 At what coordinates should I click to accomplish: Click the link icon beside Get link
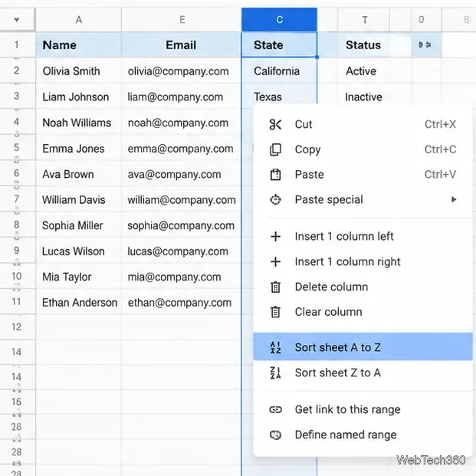(x=275, y=410)
